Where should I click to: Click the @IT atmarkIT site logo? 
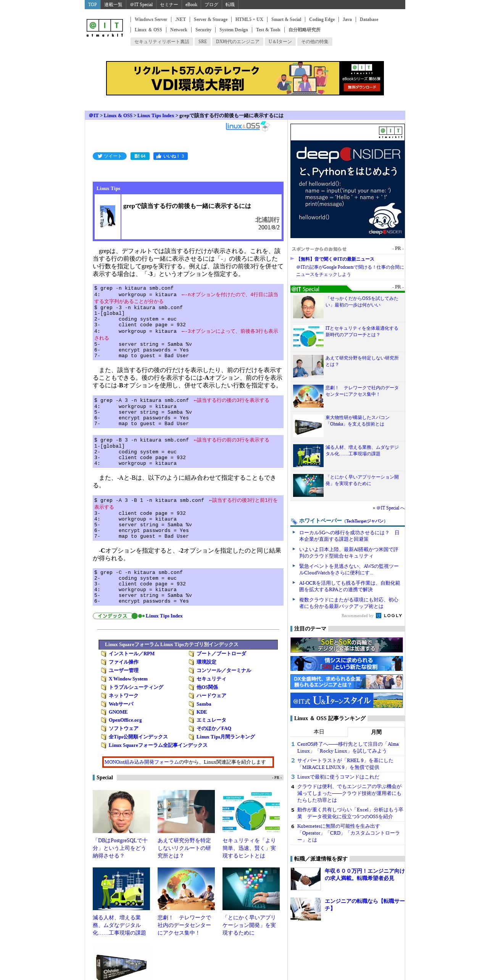tap(105, 28)
